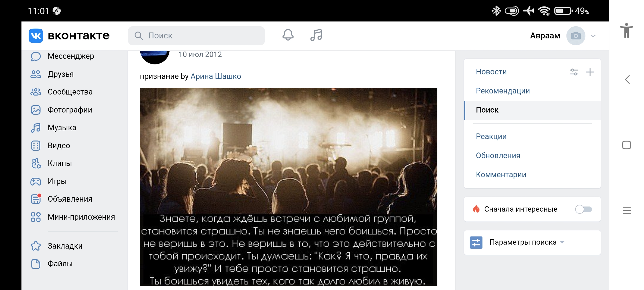Viewport: 644px width, 290px height.
Task: Select Реакции in the feed menu
Action: [x=491, y=136]
